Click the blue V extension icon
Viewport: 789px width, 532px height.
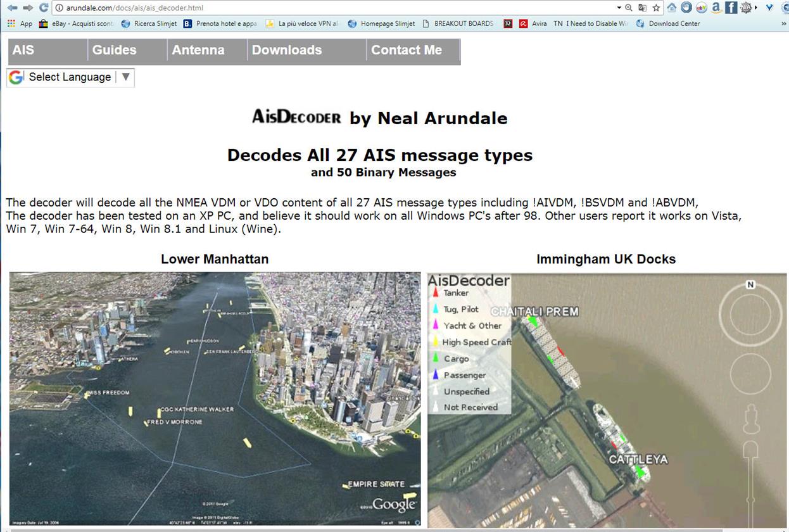[769, 8]
